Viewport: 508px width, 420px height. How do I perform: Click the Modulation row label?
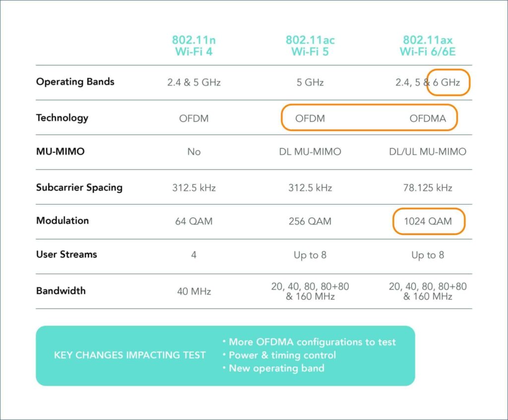coord(62,220)
